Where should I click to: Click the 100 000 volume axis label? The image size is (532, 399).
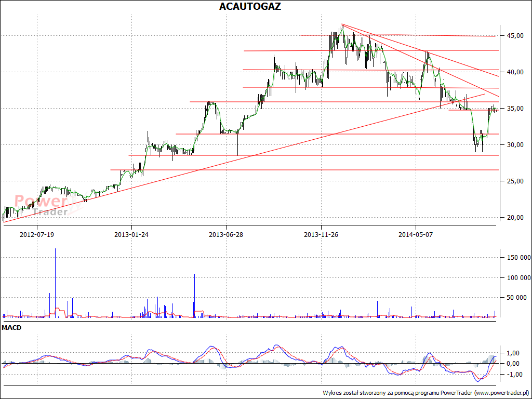click(519, 278)
